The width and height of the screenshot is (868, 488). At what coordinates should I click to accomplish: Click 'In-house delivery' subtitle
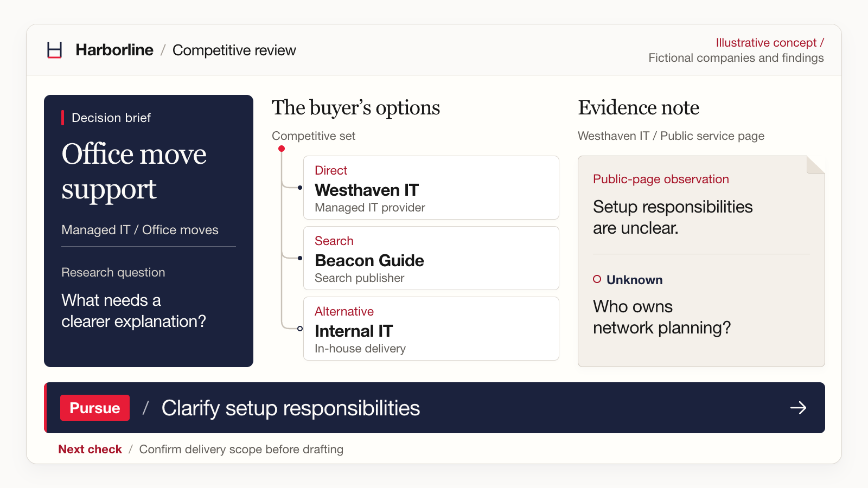coord(360,349)
